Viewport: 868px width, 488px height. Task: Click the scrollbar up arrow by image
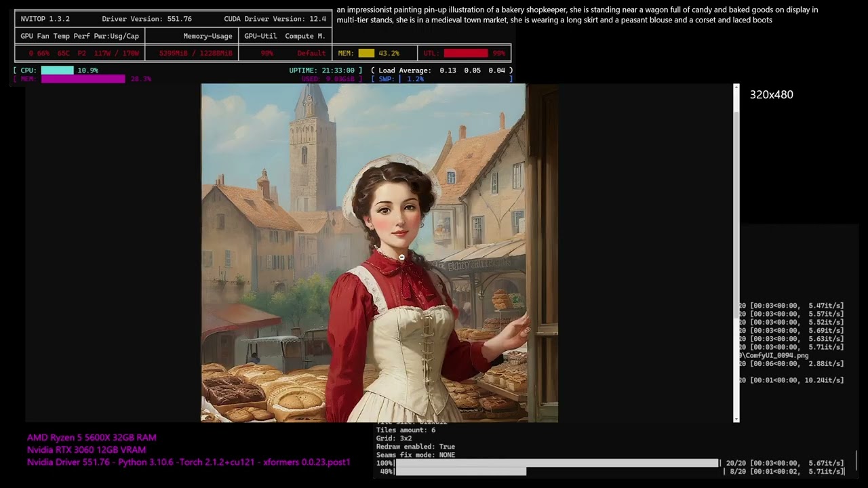(x=736, y=87)
